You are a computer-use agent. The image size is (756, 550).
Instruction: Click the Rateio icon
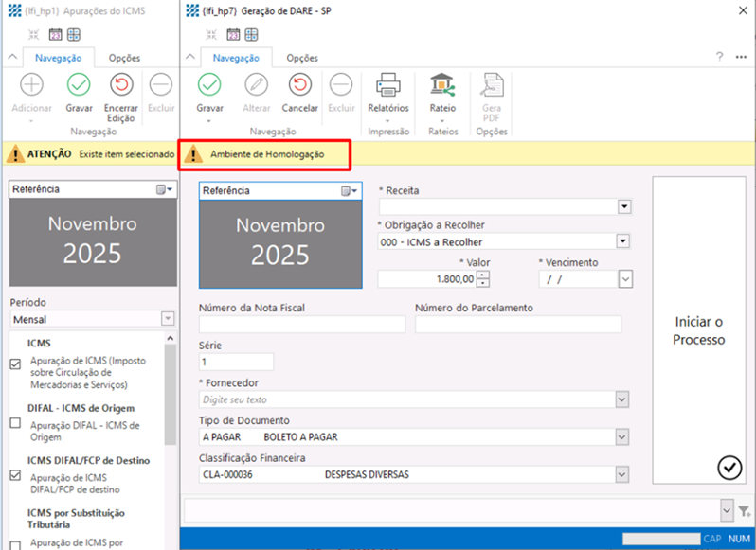tap(442, 86)
